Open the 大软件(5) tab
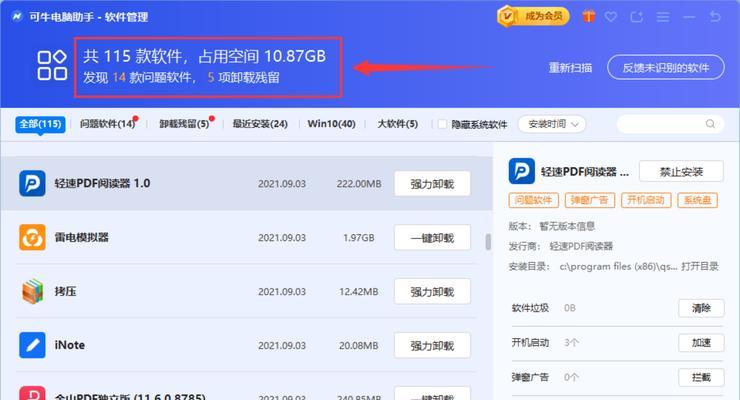This screenshot has height=400, width=740. coord(398,124)
